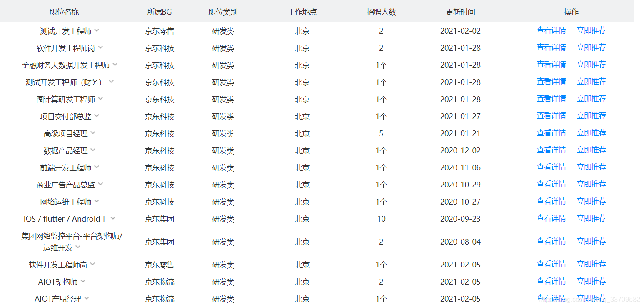Screen dimensions: 644x307
Task: Expand chevron beside 软件开发工程师岗 in 京东零售 row
Action: pyautogui.click(x=92, y=264)
